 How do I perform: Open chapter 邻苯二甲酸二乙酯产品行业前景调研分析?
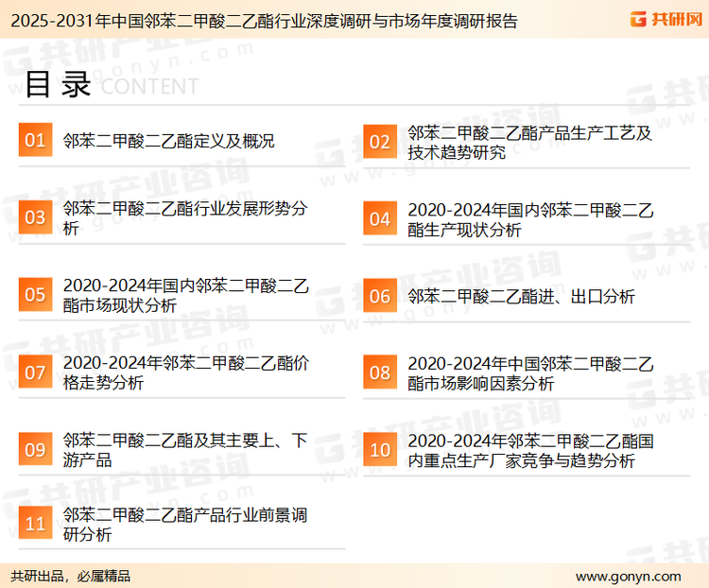185,525
